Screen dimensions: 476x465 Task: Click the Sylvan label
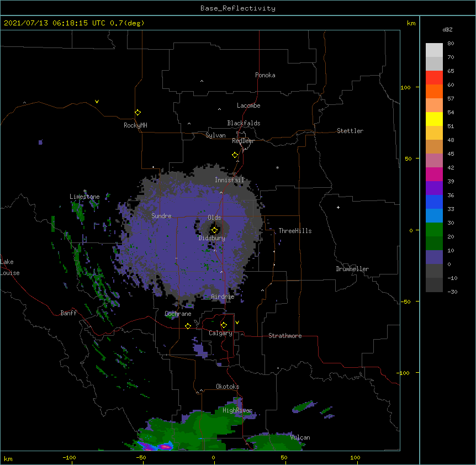tap(215, 135)
